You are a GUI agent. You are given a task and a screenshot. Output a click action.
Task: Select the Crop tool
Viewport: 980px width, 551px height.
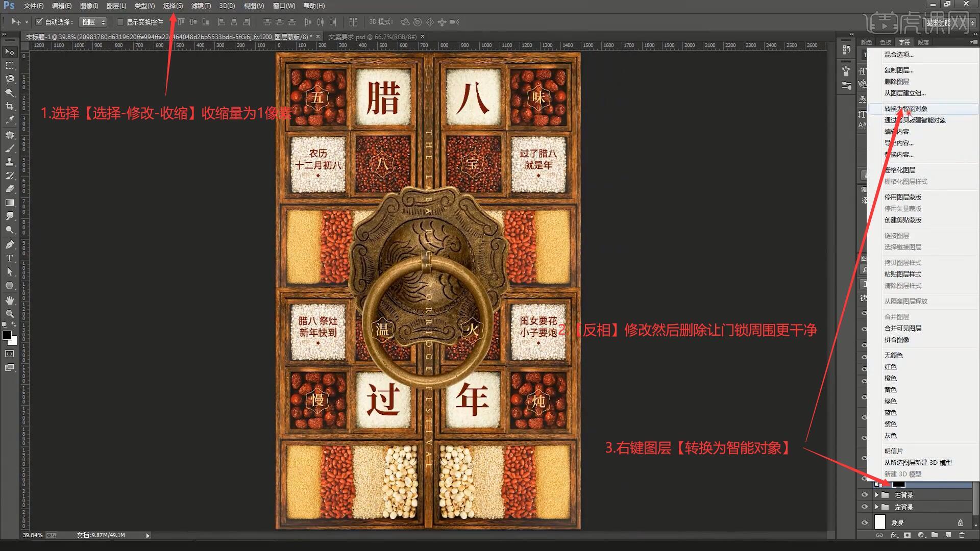(x=10, y=106)
